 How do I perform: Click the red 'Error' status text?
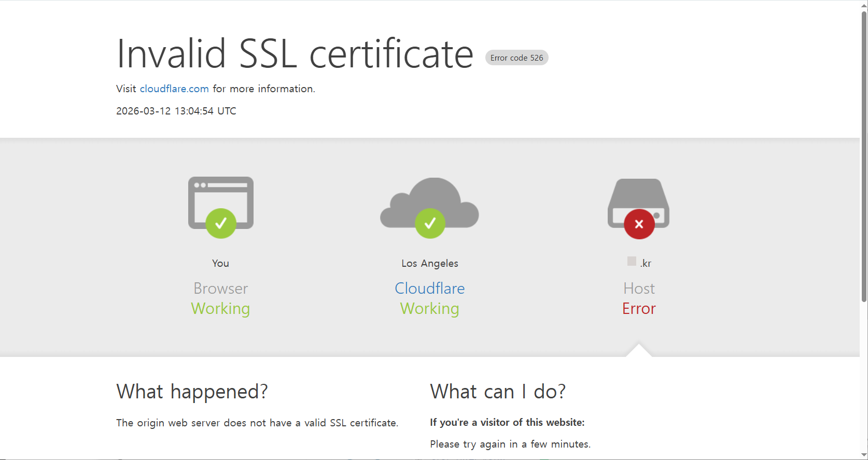[639, 308]
